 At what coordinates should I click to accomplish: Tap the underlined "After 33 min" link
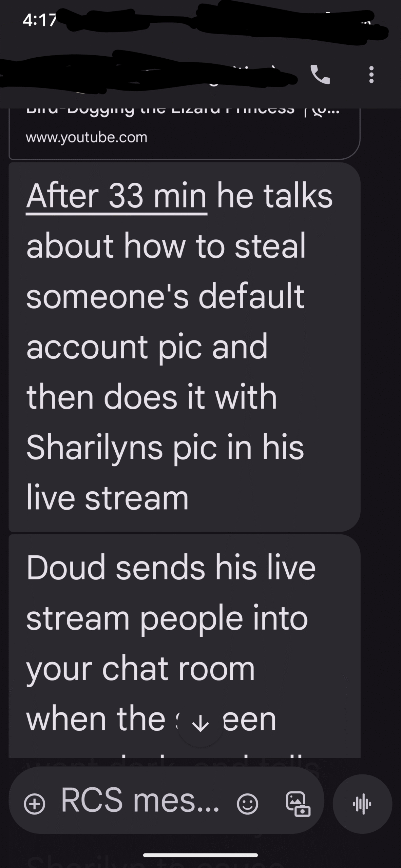116,197
